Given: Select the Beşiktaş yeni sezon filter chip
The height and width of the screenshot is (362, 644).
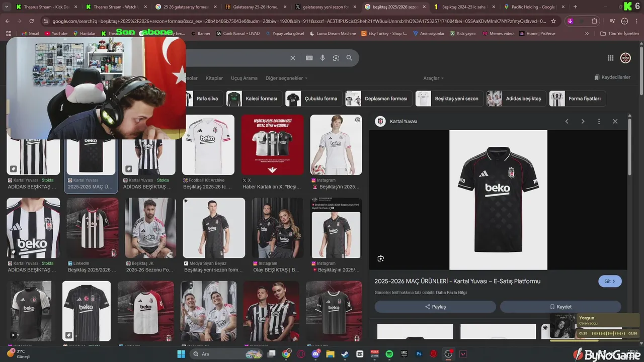Looking at the screenshot, I should click(449, 99).
